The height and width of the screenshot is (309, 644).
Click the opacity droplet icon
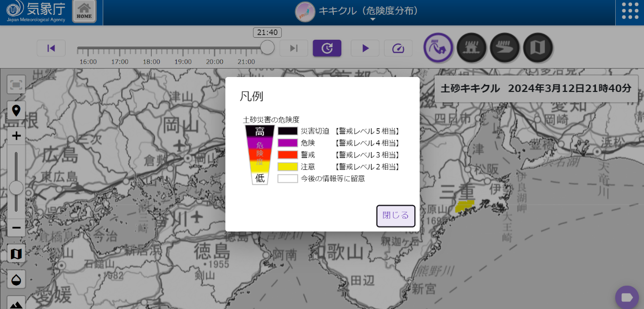coord(16,279)
